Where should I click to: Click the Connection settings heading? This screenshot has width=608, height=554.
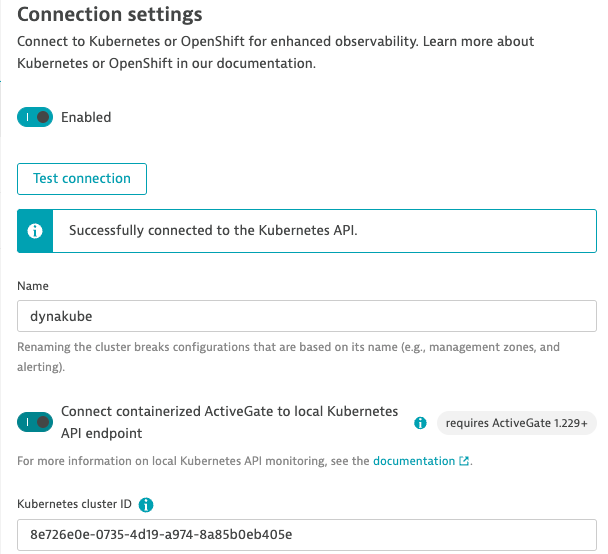click(x=110, y=15)
